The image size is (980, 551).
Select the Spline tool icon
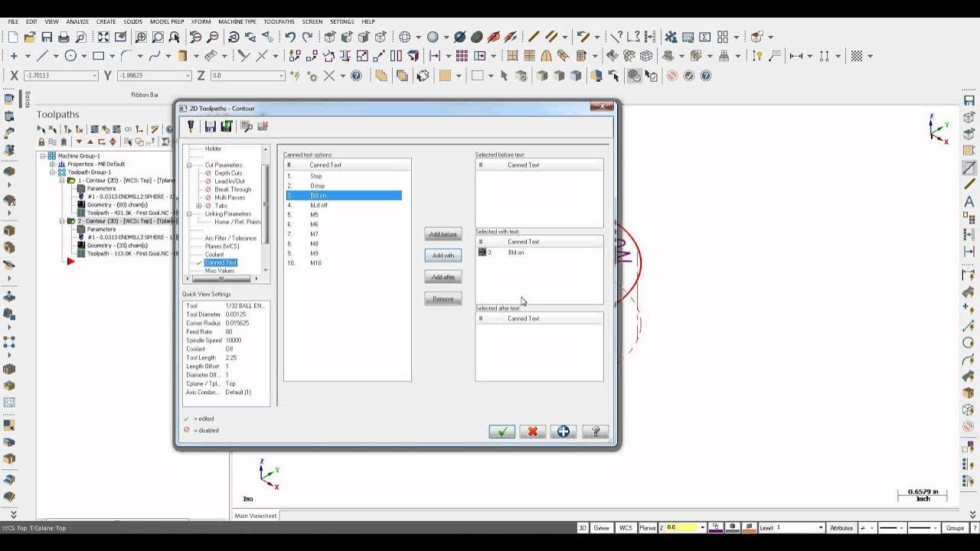point(154,56)
